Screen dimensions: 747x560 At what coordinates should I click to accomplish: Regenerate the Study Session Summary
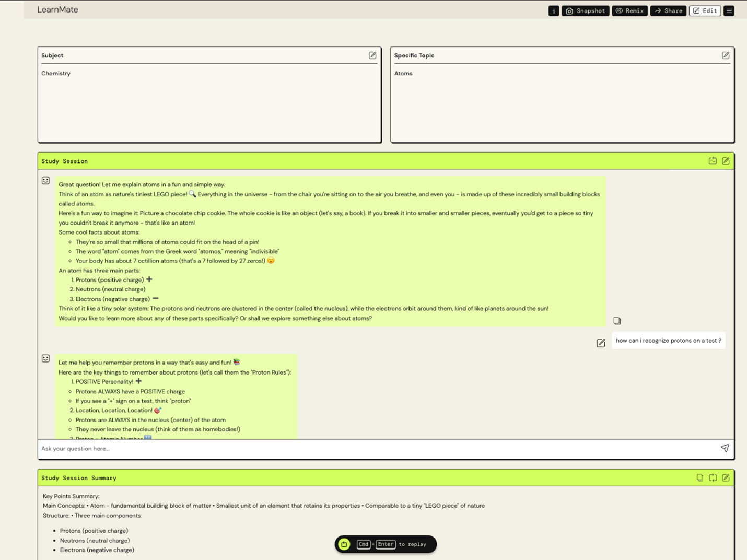pos(713,477)
